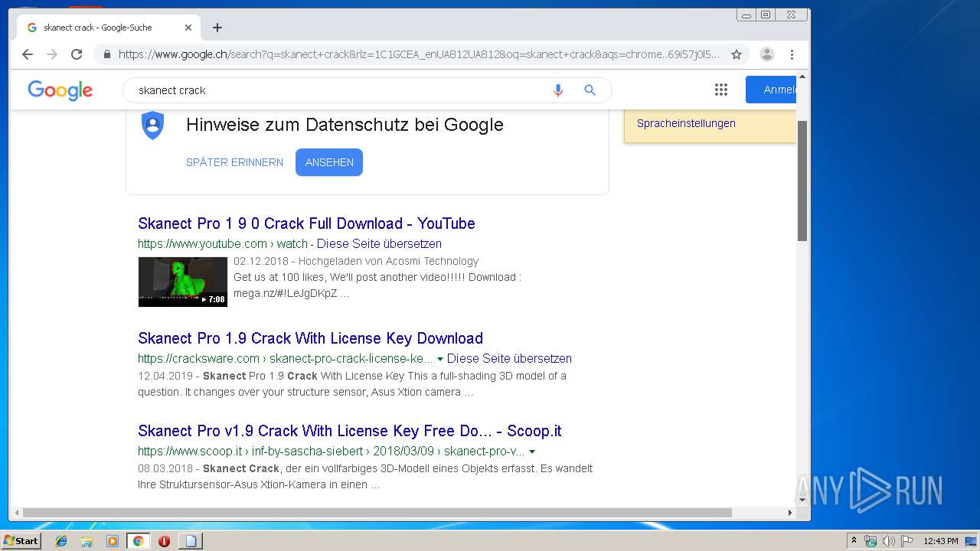Open the Google apps grid
This screenshot has width=980, height=551.
(x=720, y=90)
